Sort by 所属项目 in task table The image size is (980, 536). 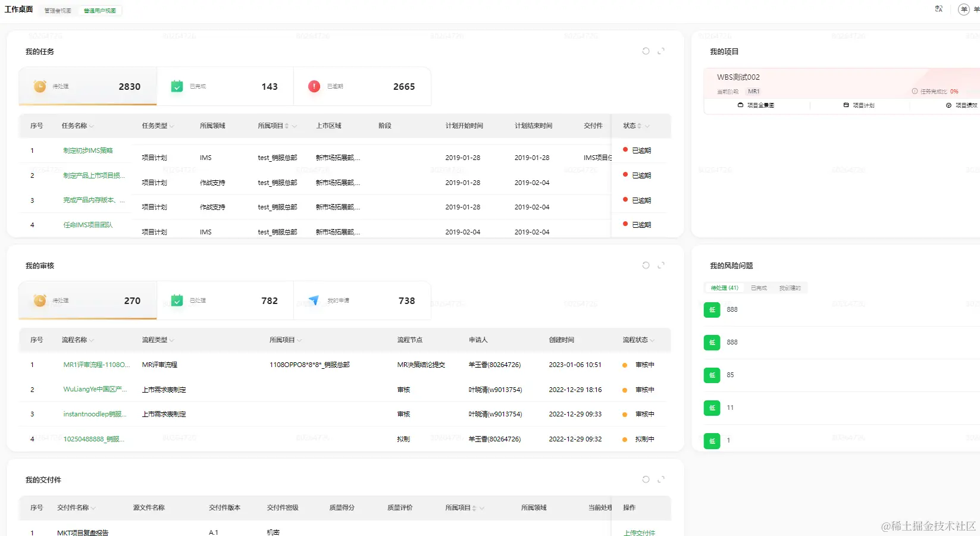point(287,126)
